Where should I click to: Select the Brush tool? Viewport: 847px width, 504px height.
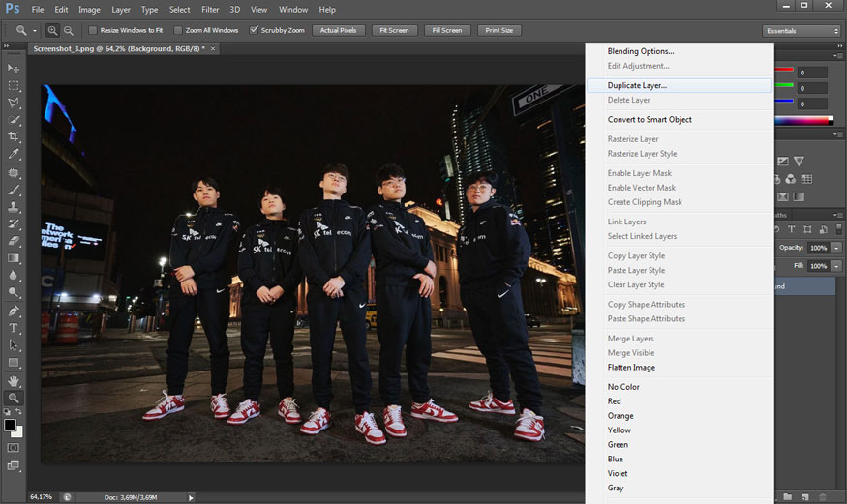pos(13,190)
